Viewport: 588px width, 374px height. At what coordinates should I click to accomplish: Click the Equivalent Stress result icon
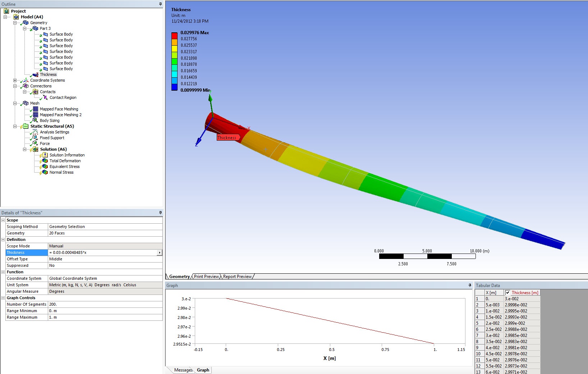(45, 167)
